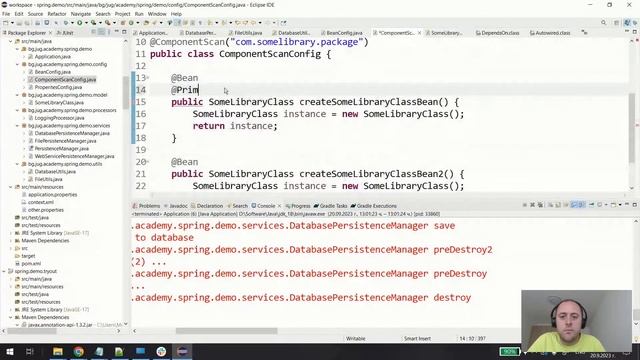Collapse the bg.jug.academy.spring.demo.utils package
Screen dimensions: 640x360
(x=17, y=164)
